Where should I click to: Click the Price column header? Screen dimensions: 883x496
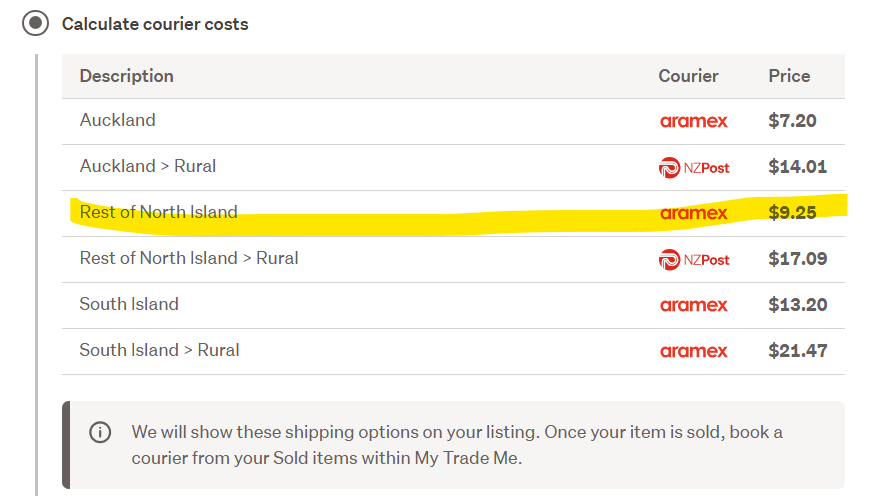789,76
